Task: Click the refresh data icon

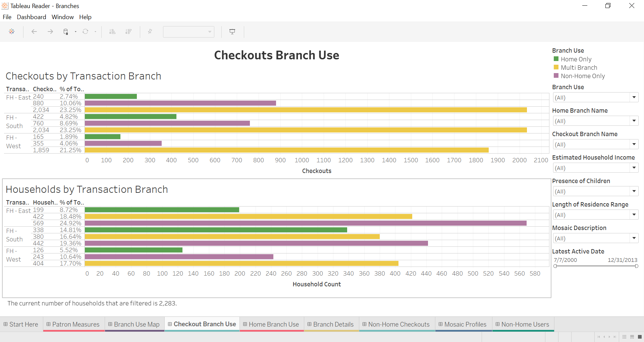Action: [x=86, y=32]
